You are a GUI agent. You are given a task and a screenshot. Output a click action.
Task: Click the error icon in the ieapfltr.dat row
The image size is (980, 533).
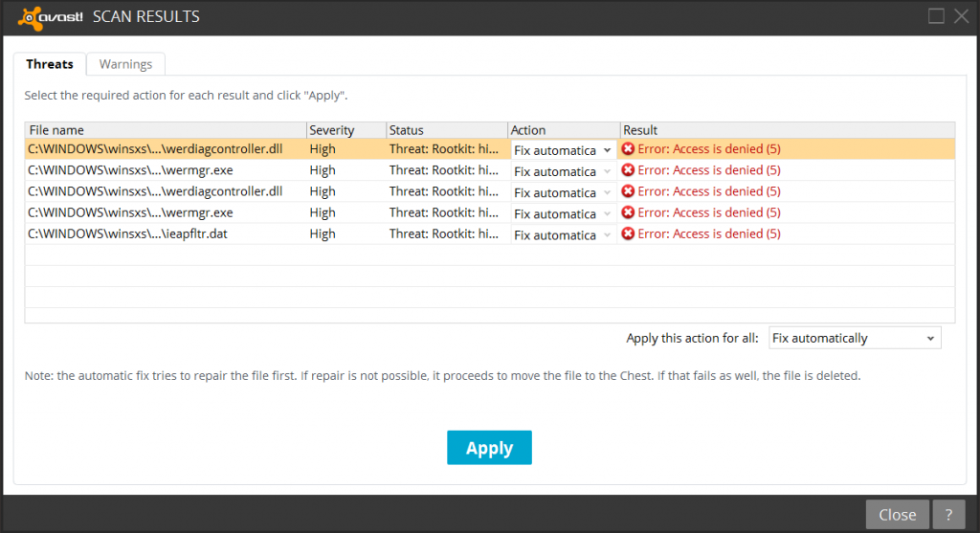(628, 233)
